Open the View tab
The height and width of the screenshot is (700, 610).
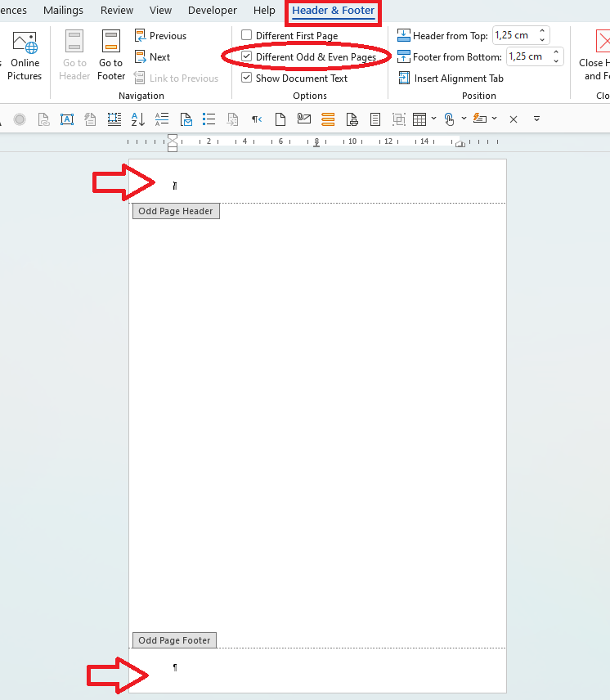(x=160, y=11)
